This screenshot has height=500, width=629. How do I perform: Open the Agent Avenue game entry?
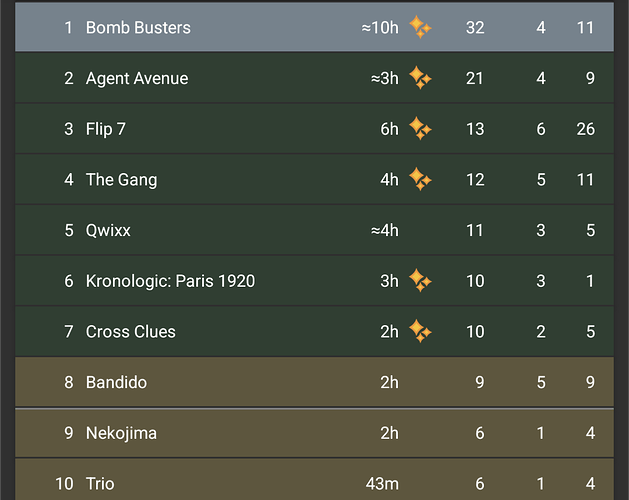pyautogui.click(x=137, y=78)
